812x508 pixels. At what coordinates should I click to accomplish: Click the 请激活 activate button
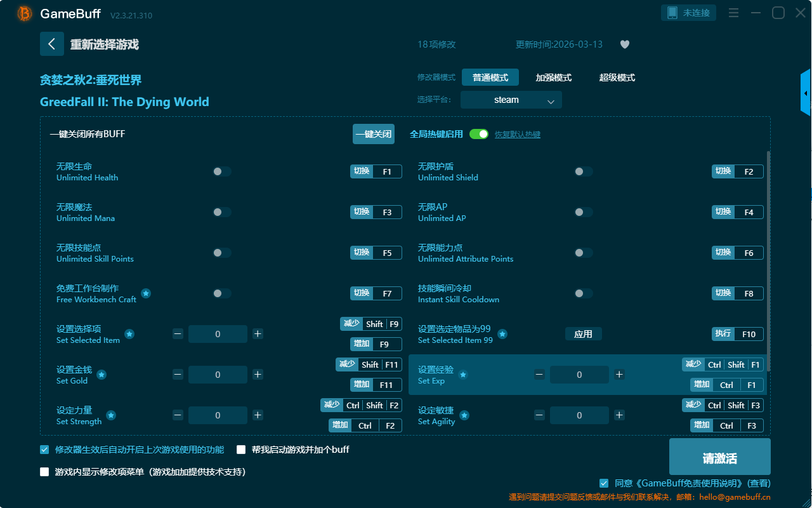click(x=719, y=458)
